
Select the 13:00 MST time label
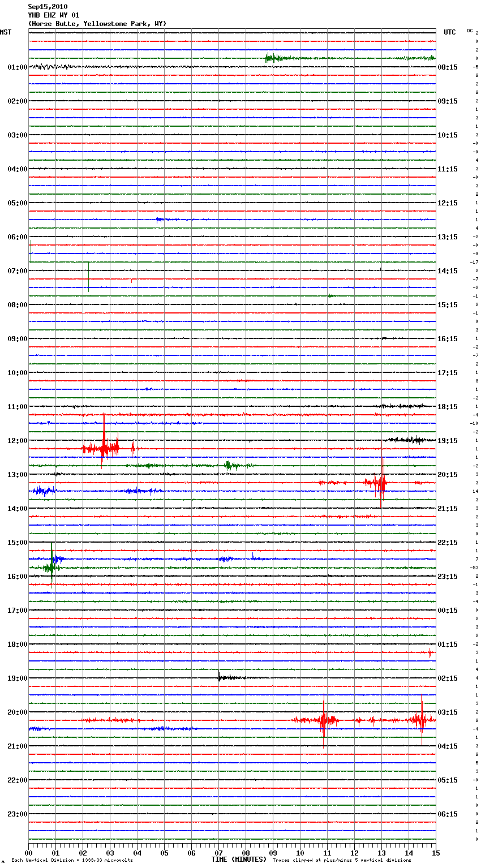pos(18,475)
